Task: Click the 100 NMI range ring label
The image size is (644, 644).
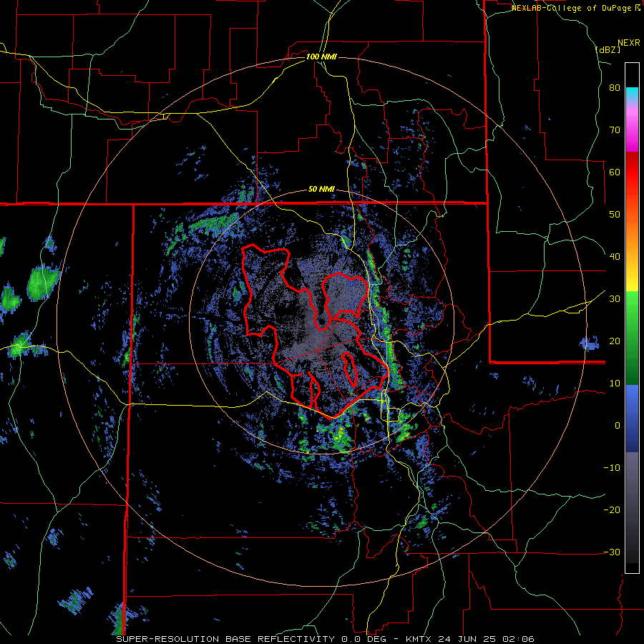Action: click(321, 57)
